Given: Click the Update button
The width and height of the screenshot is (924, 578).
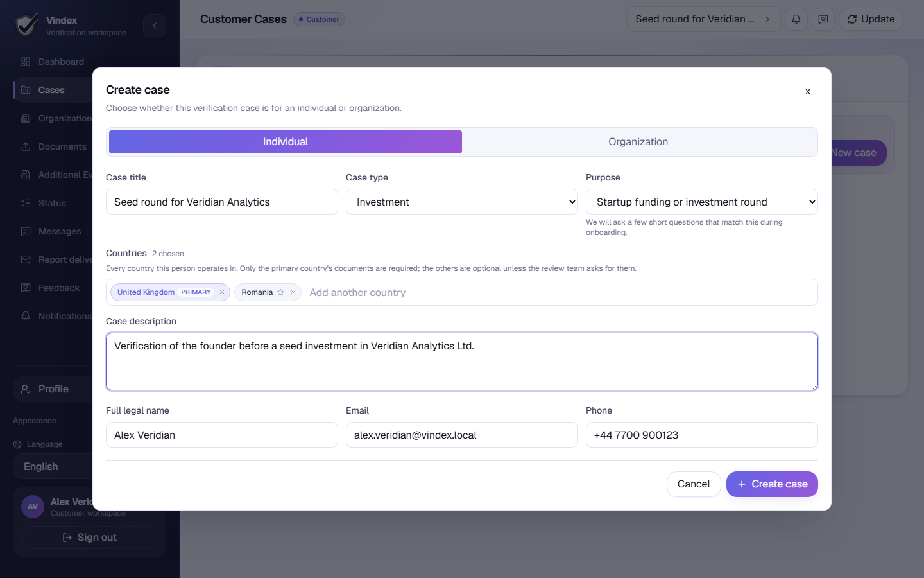Looking at the screenshot, I should click(x=871, y=19).
